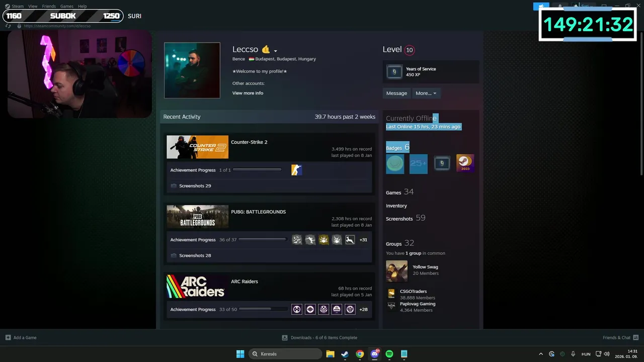Open the View menu
Viewport: 644px width, 362px height.
(33, 7)
